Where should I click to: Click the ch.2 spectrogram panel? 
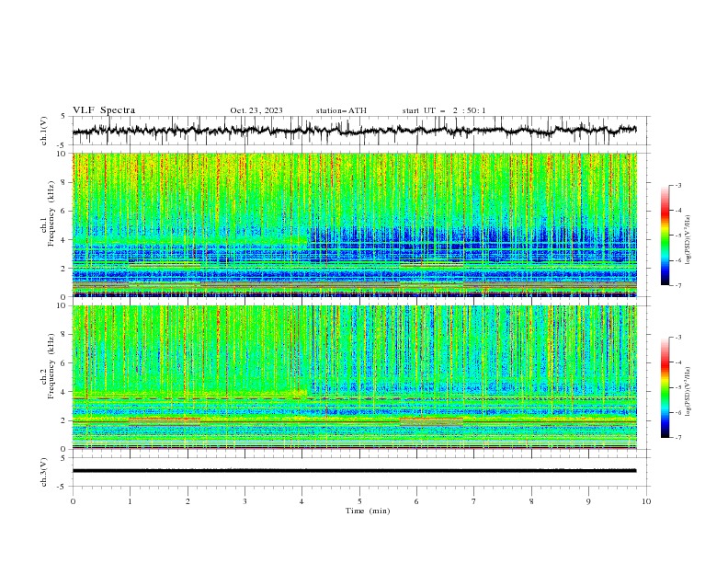tap(355, 377)
